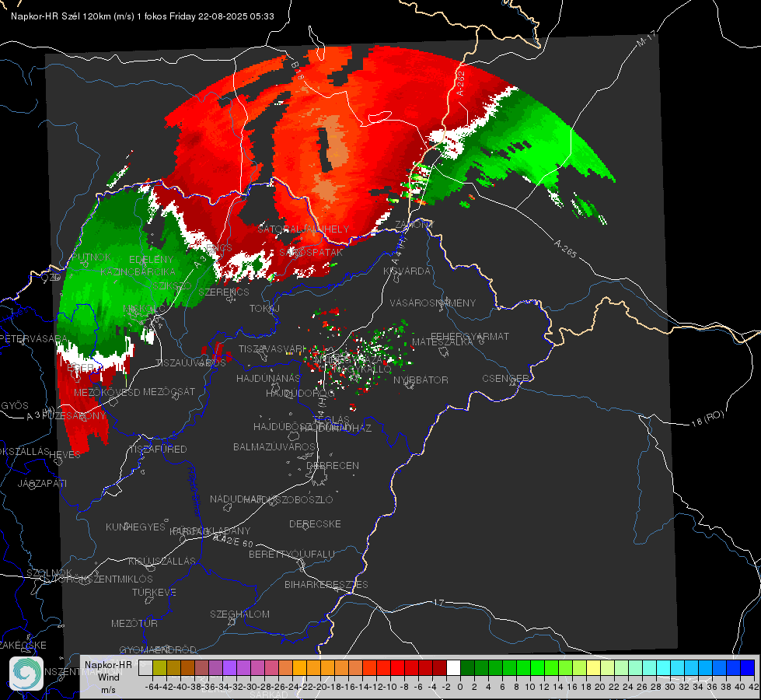Click the deep blue swatch ending the legend
Image resolution: width=761 pixels, height=700 pixels.
(x=748, y=667)
